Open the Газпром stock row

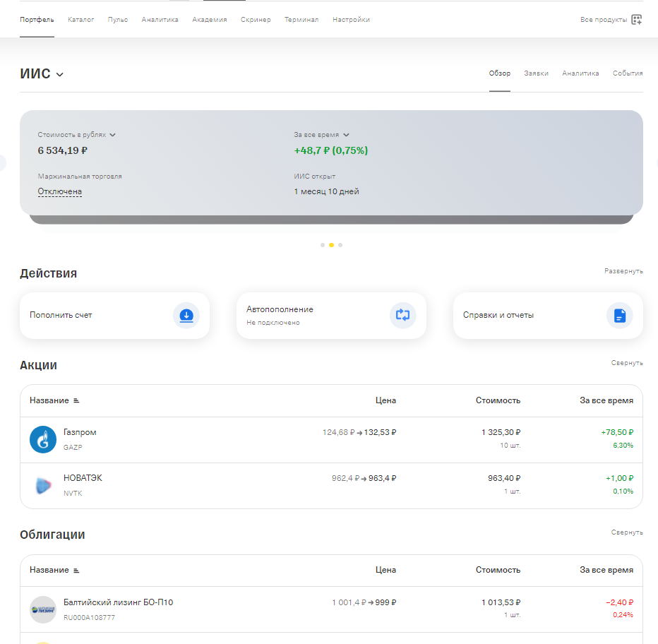(x=331, y=440)
